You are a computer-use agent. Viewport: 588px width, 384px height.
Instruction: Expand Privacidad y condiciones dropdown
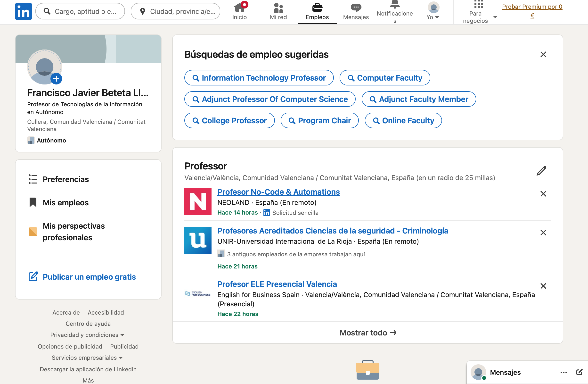coord(87,335)
